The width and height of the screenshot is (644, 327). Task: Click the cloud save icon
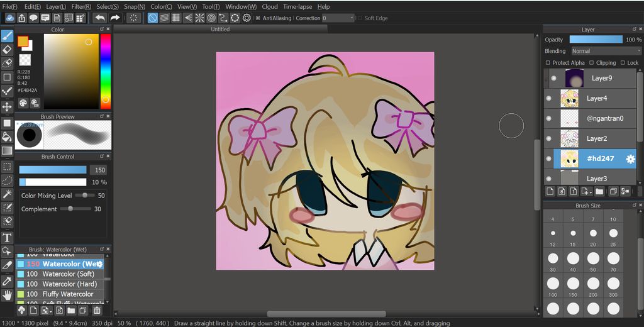point(10,18)
